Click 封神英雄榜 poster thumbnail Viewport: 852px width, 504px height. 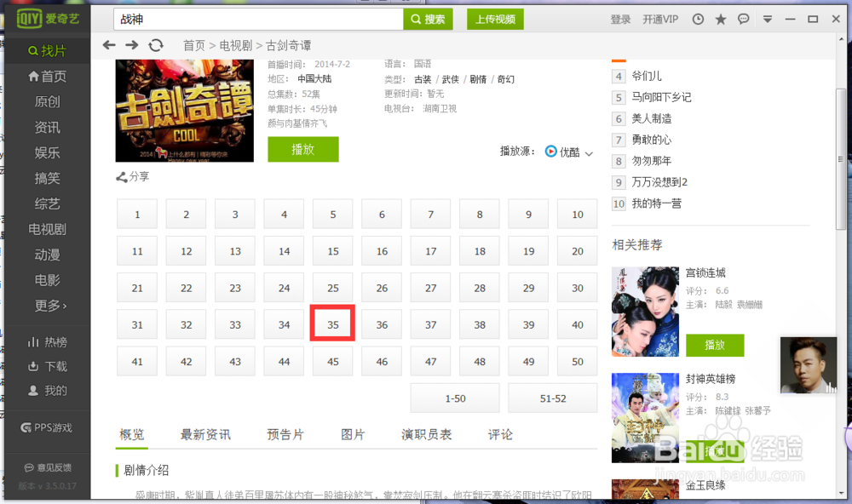click(645, 418)
